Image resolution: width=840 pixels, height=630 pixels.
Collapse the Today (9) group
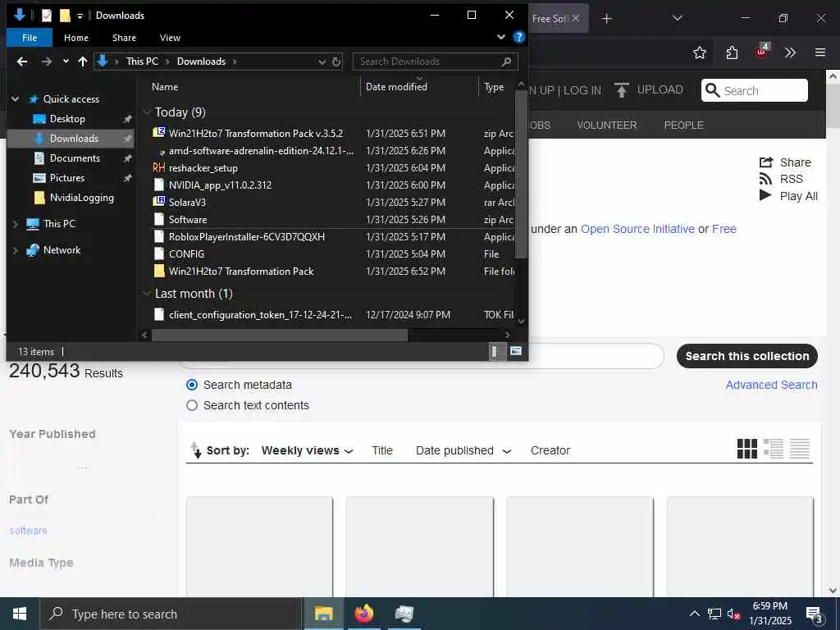(x=147, y=112)
